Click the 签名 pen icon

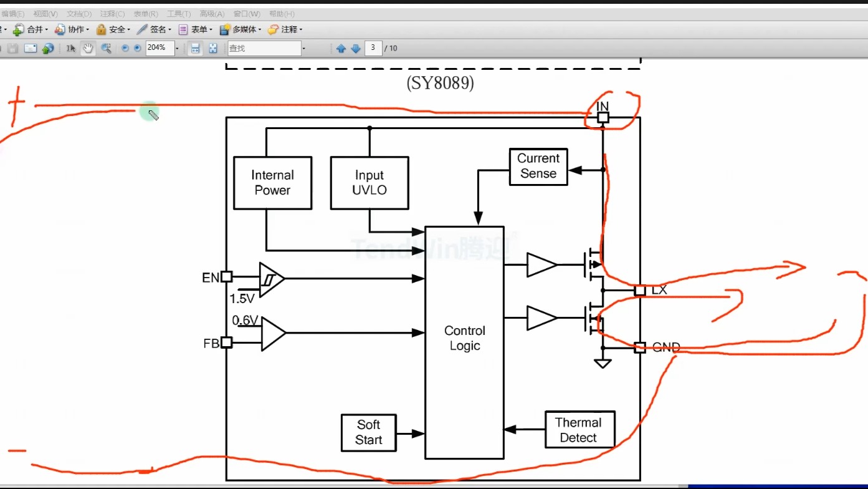coord(142,29)
